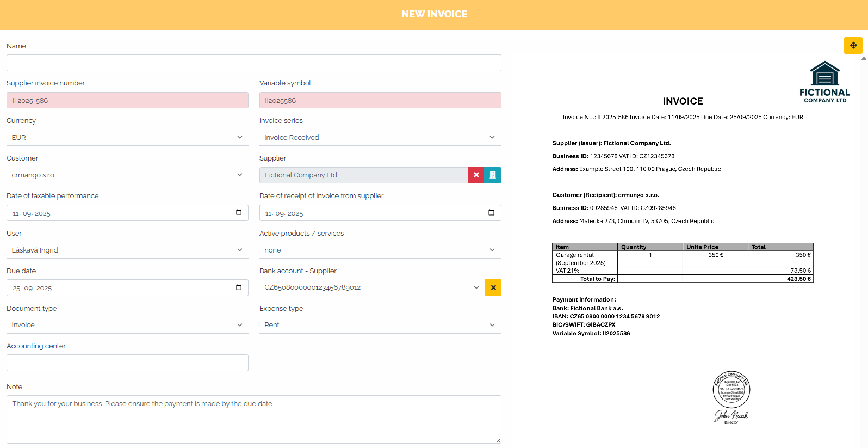Image resolution: width=868 pixels, height=448 pixels.
Task: Click into the Name input field
Action: coord(254,63)
